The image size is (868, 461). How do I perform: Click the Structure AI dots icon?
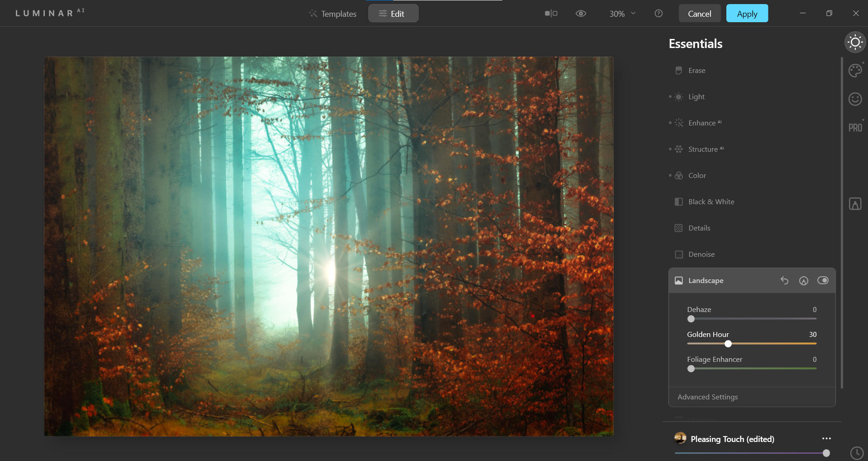pyautogui.click(x=678, y=149)
